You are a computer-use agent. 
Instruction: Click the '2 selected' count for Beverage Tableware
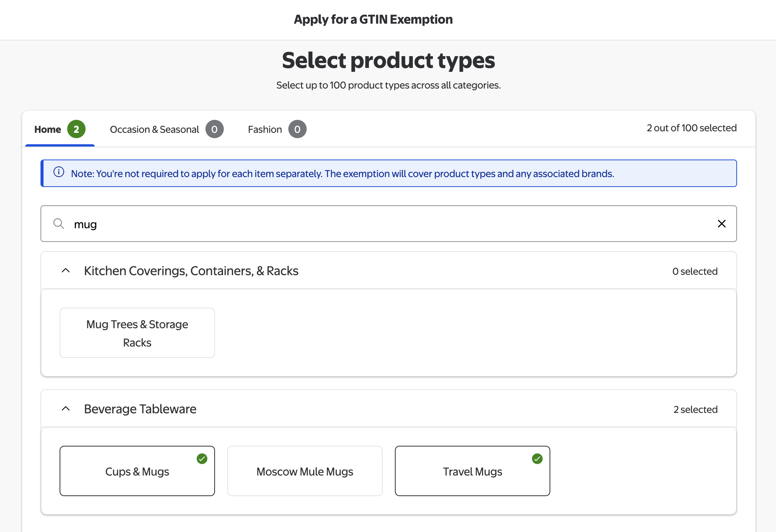point(695,409)
